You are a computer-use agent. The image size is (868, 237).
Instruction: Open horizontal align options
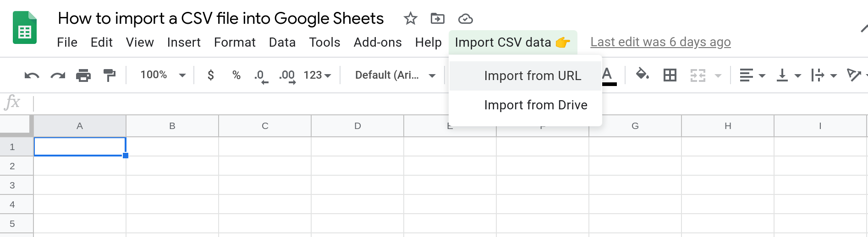746,75
